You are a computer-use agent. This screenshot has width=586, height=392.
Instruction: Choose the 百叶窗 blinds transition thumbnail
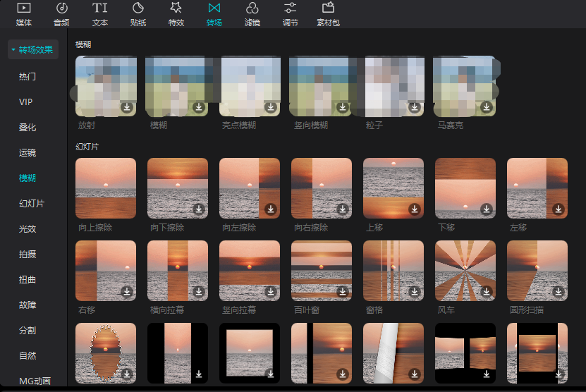321,271
